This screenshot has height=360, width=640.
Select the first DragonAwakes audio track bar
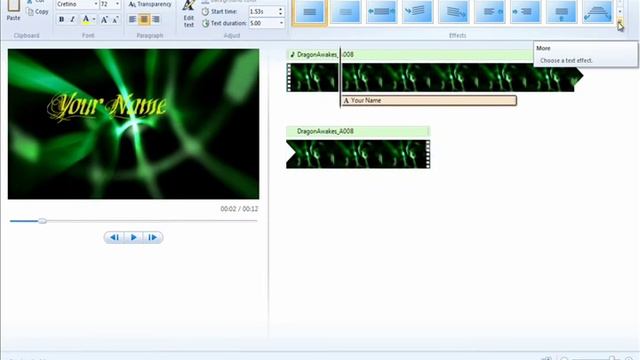click(409, 55)
